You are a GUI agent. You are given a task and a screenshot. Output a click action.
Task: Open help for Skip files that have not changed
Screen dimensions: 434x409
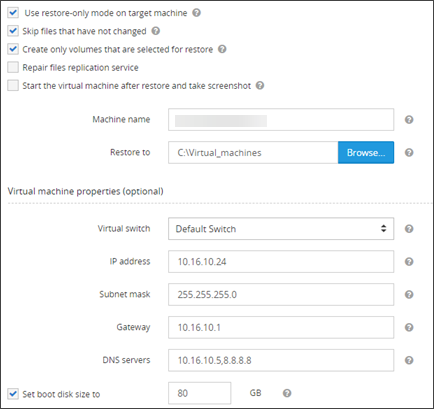tap(156, 31)
